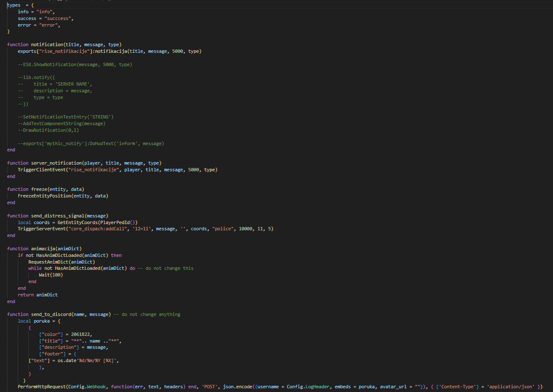Click 'send_to_discord' function name

[51, 314]
